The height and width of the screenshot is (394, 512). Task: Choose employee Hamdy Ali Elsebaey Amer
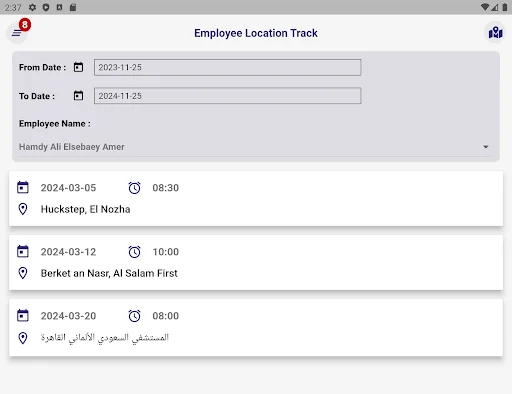pyautogui.click(x=255, y=147)
